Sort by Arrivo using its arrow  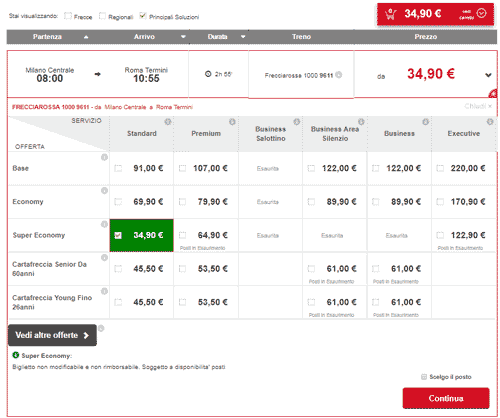[183, 37]
